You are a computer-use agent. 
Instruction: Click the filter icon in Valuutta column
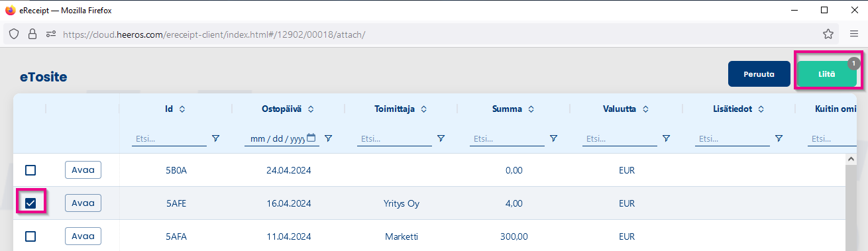click(666, 138)
